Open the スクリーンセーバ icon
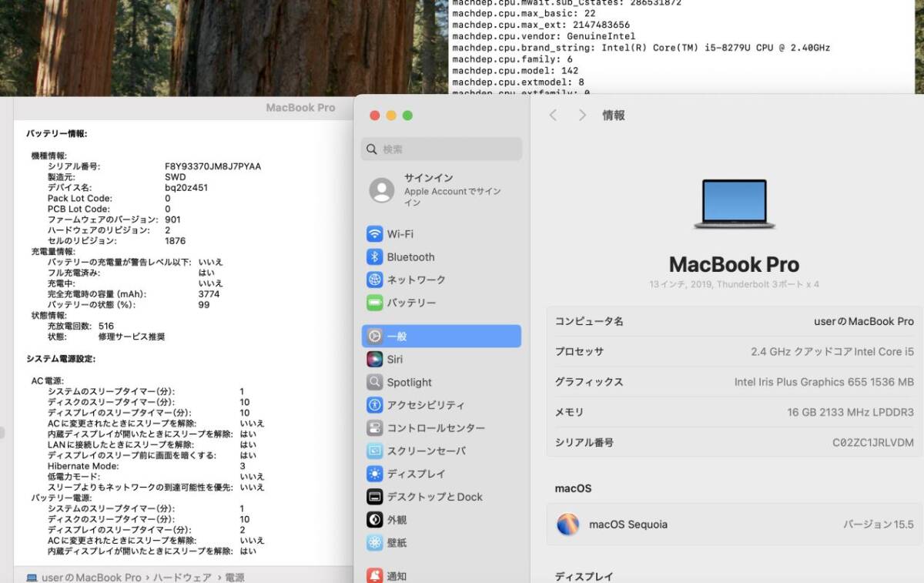This screenshot has height=583, width=924. (375, 451)
